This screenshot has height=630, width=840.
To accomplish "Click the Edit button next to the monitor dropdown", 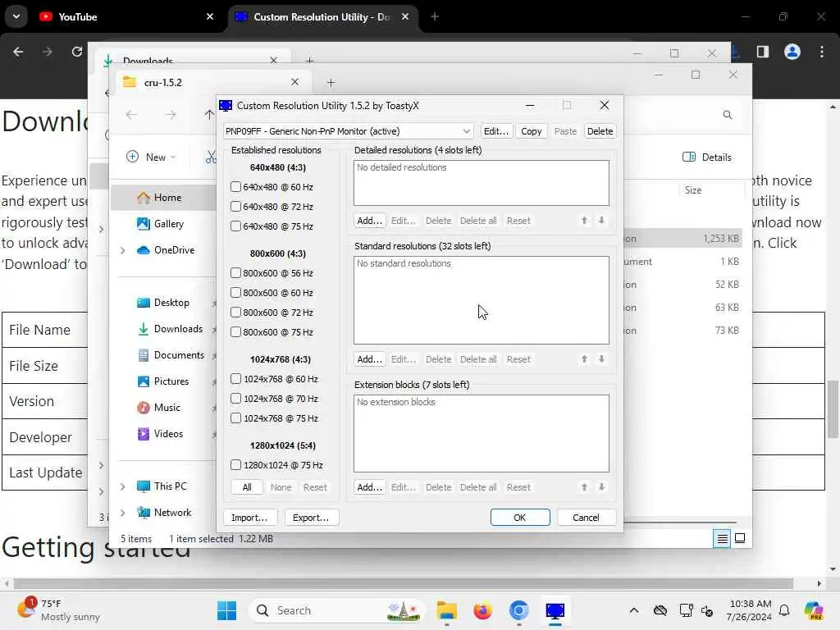I will (495, 131).
